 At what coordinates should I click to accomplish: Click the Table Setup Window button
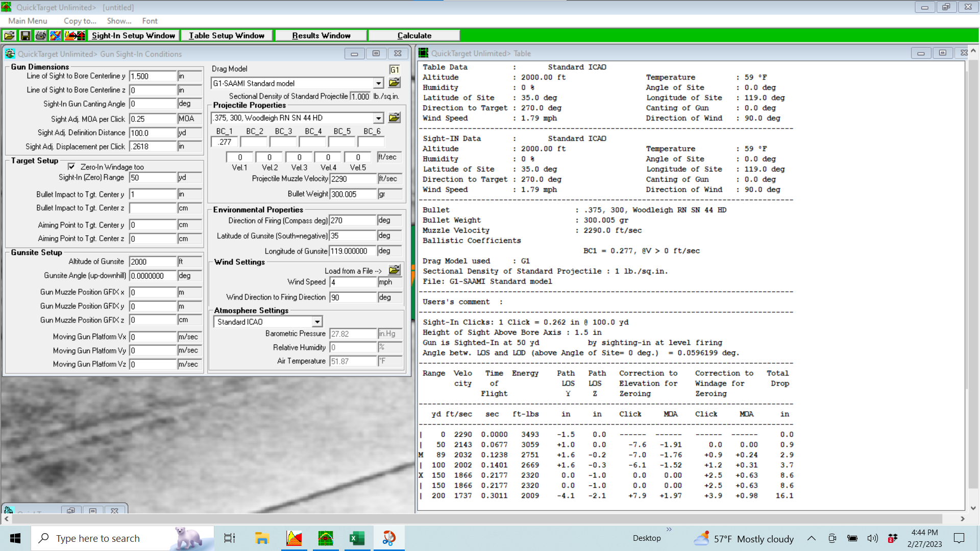point(227,36)
